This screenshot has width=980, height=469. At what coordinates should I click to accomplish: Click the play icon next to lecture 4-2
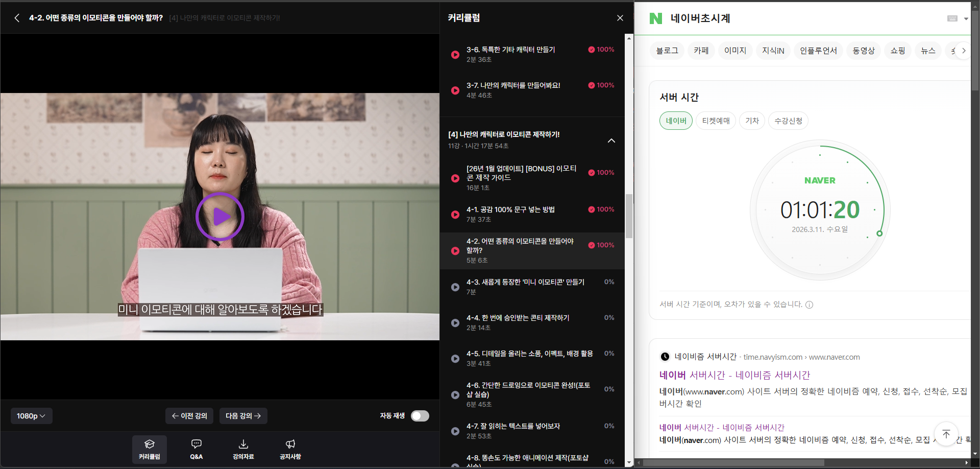455,251
